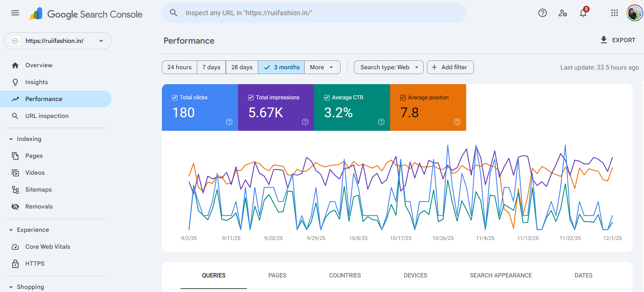The image size is (644, 292).
Task: Select the 28 days date range
Action: point(242,67)
